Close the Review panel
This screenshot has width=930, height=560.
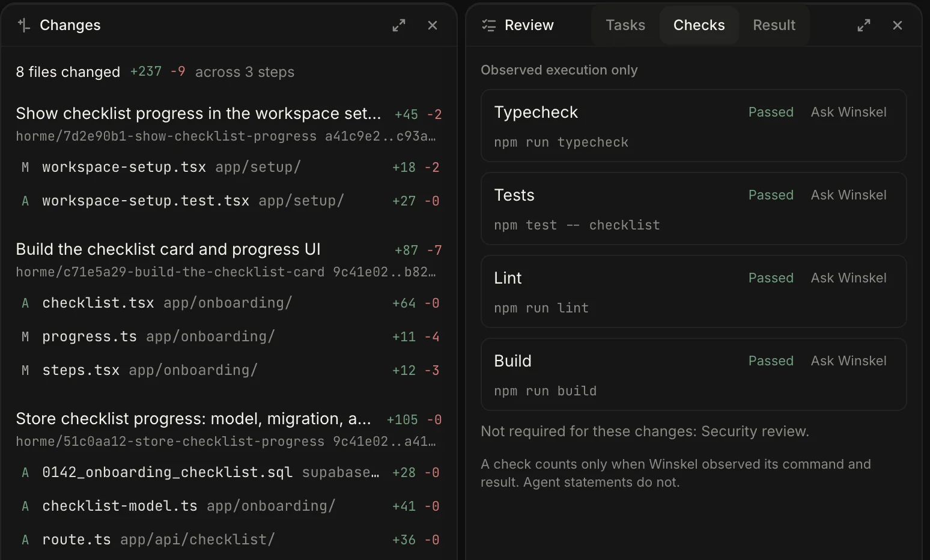point(898,25)
